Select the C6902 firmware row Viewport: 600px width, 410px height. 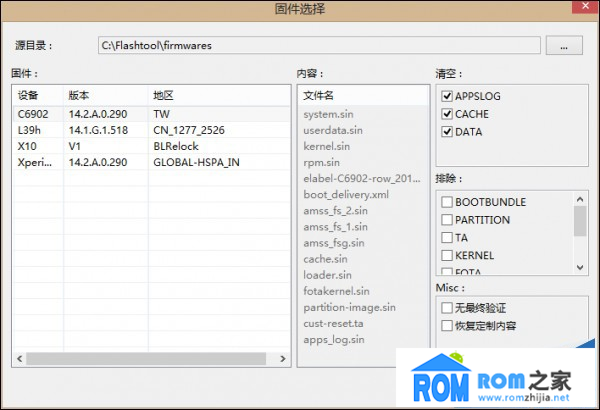coord(150,114)
